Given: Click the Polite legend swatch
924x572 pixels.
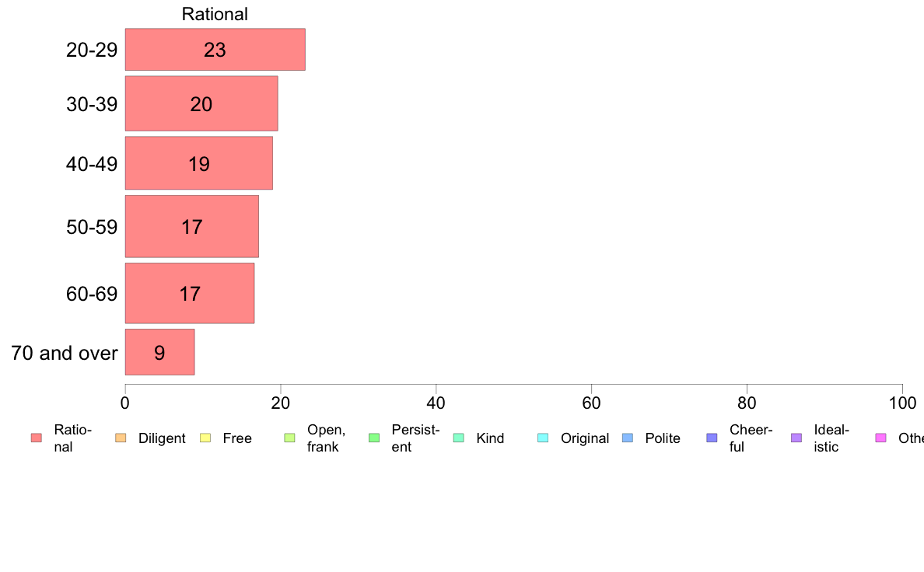Looking at the screenshot, I should 628,438.
